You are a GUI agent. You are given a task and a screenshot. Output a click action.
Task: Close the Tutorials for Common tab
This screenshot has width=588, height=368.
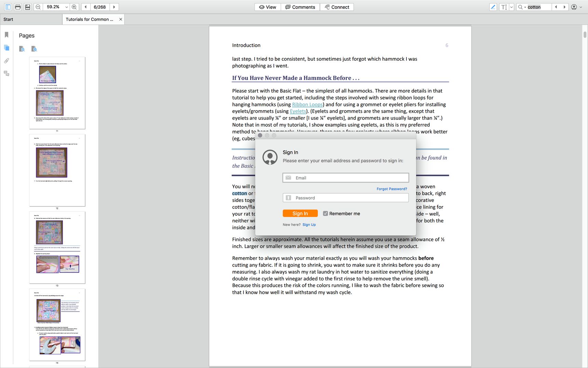(x=121, y=19)
